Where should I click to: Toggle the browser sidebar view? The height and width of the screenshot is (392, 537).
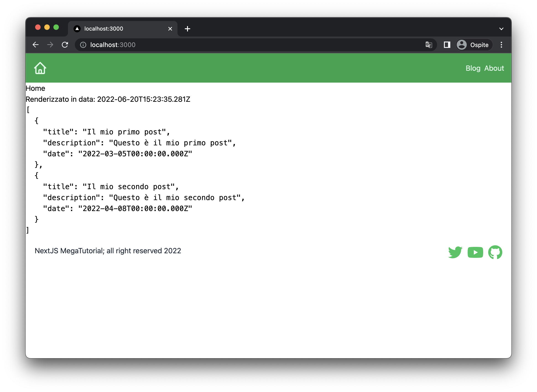point(447,45)
